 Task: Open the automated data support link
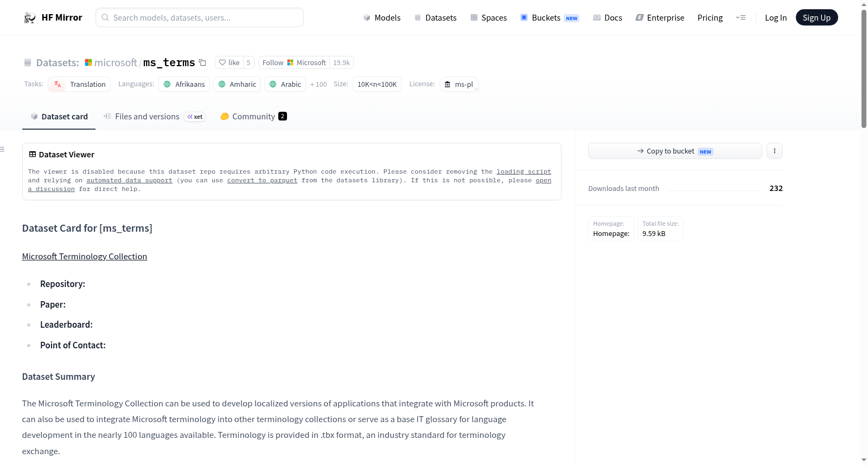(129, 180)
